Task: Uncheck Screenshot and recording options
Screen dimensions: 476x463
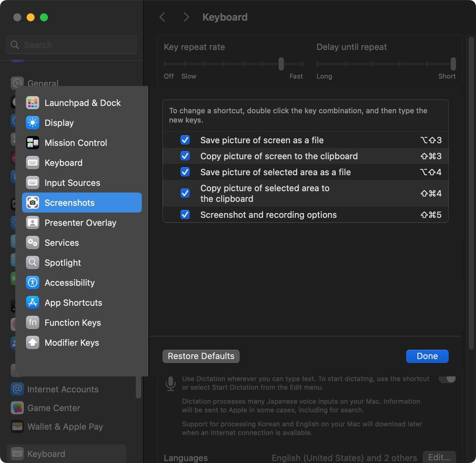Action: [185, 215]
